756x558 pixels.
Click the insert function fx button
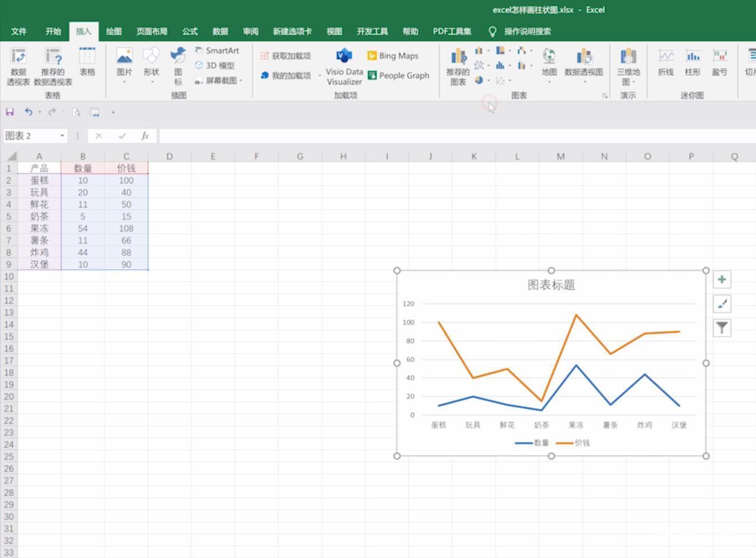tap(145, 136)
